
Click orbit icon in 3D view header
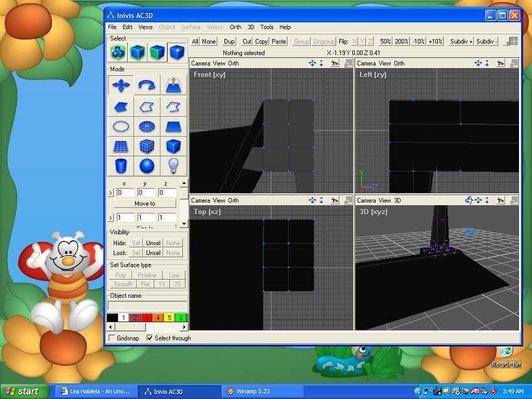(469, 200)
